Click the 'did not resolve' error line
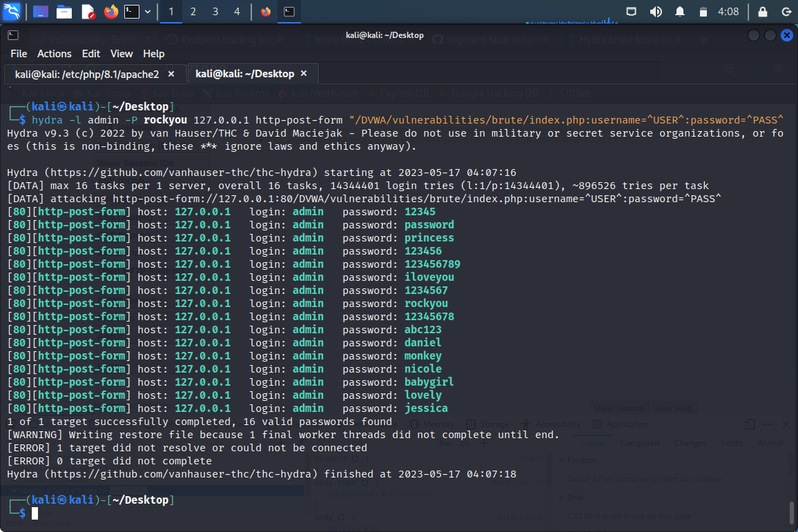 pyautogui.click(x=187, y=448)
